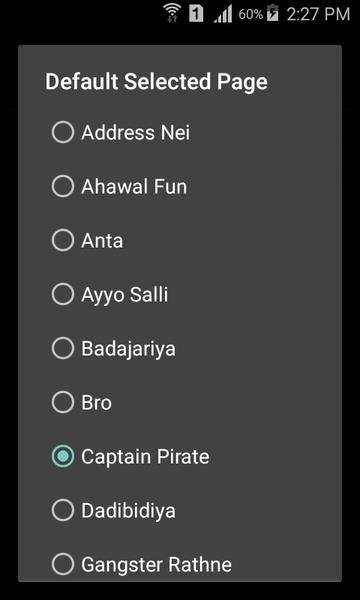Tap the selected Captain Pirate radio button

[63, 456]
